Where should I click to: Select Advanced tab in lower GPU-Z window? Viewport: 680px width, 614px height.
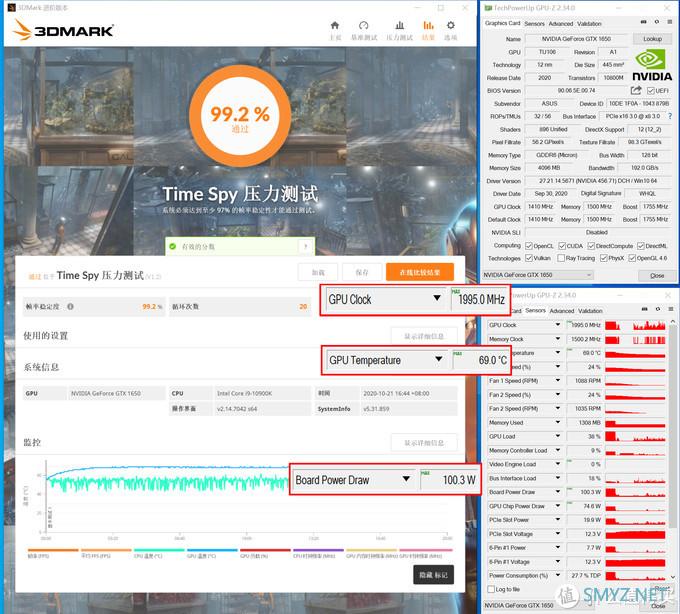point(562,311)
